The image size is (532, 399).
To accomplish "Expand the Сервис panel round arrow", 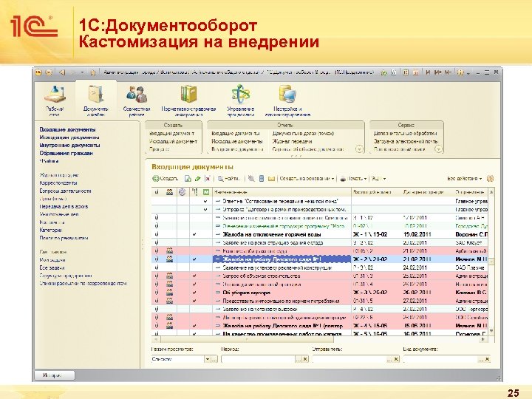I will click(x=438, y=149).
